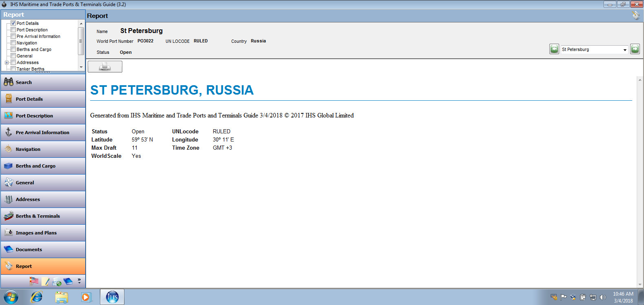Viewport: 644px width, 305px height.
Task: Click the horizontal splitter grip below report tree
Action: [43, 72]
